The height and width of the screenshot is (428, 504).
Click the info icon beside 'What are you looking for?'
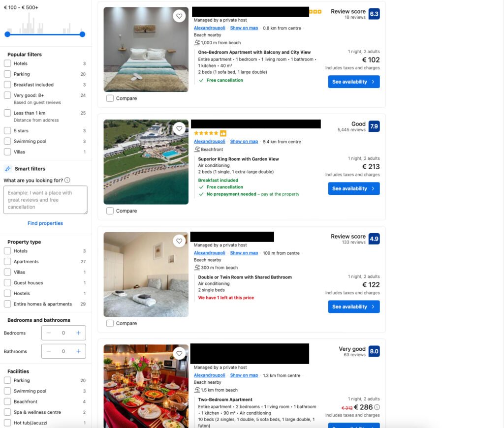coord(67,180)
